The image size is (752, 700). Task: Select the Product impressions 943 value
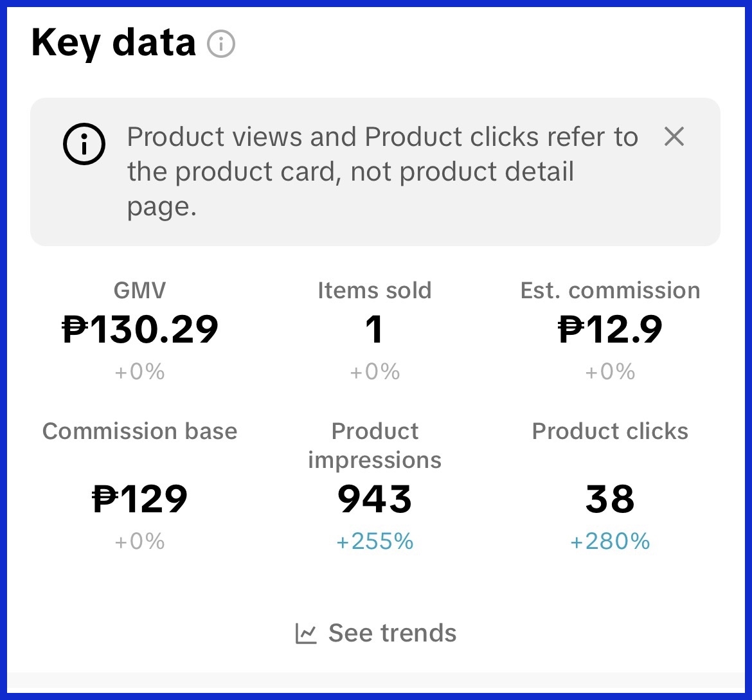[x=375, y=499]
